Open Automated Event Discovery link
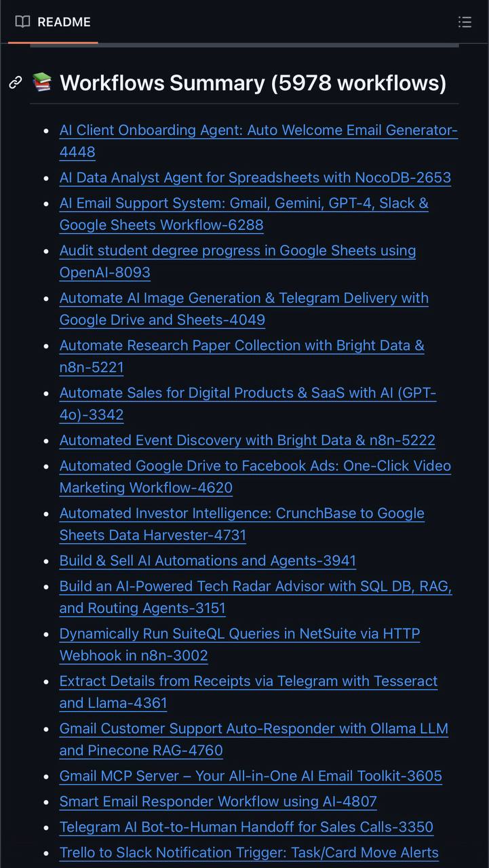489x868 pixels. click(x=247, y=441)
